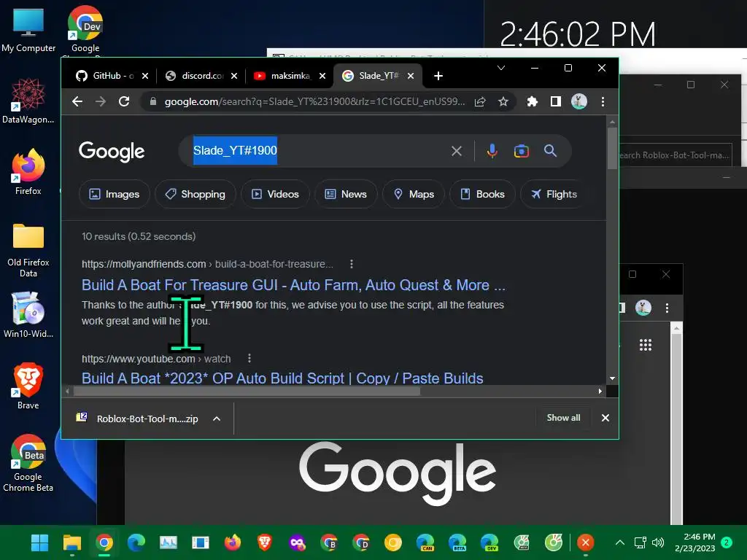Open Build A Boat 2023 OP Auto Build result
The image size is (747, 560).
pos(282,378)
